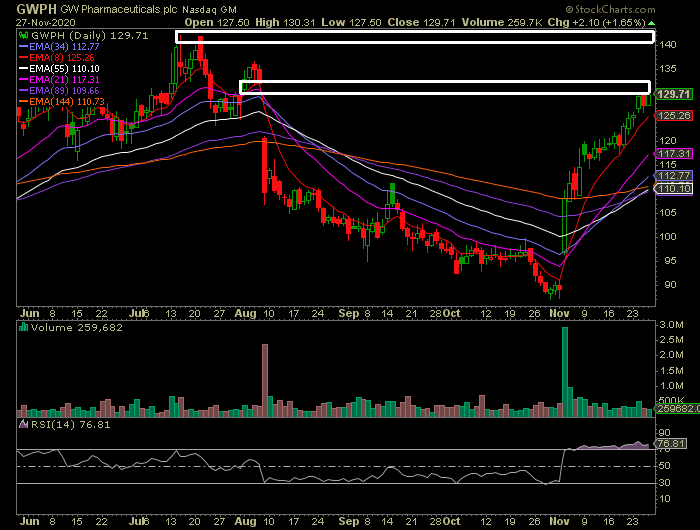Screen dimensions: 700x530
Task: Click the 50 level on RSI axis
Action: (665, 466)
